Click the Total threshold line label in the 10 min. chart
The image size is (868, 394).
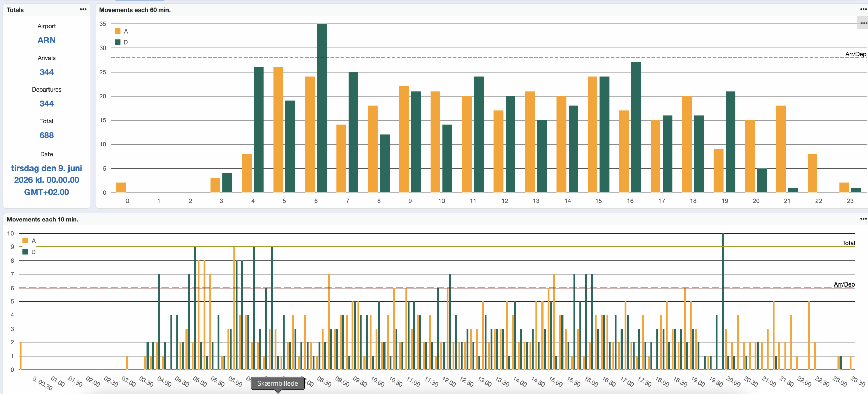tap(848, 243)
